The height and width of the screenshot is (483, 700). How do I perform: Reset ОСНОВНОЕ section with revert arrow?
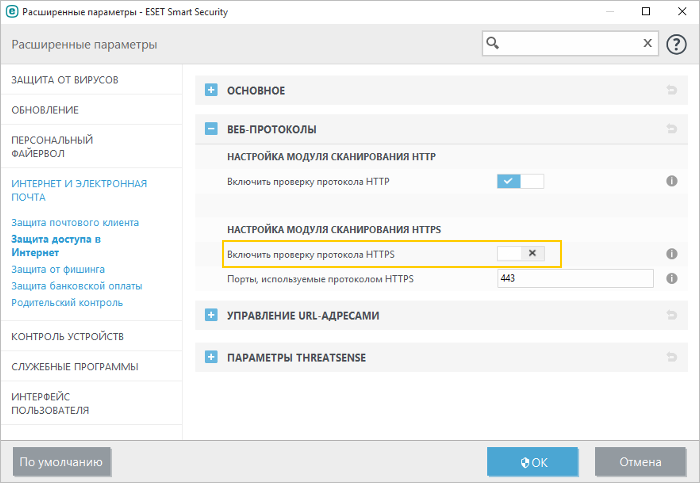[x=671, y=91]
